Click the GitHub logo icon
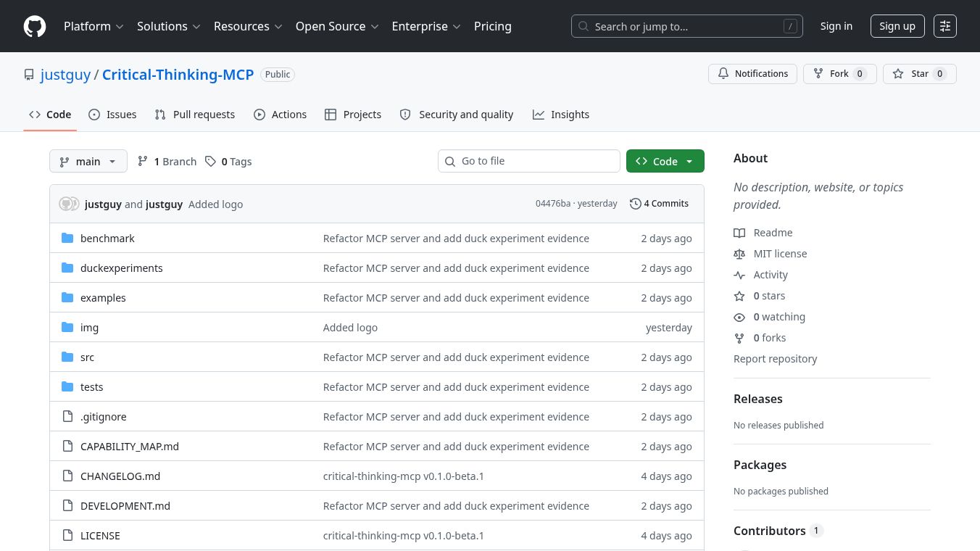This screenshot has width=980, height=551. pos(35,26)
